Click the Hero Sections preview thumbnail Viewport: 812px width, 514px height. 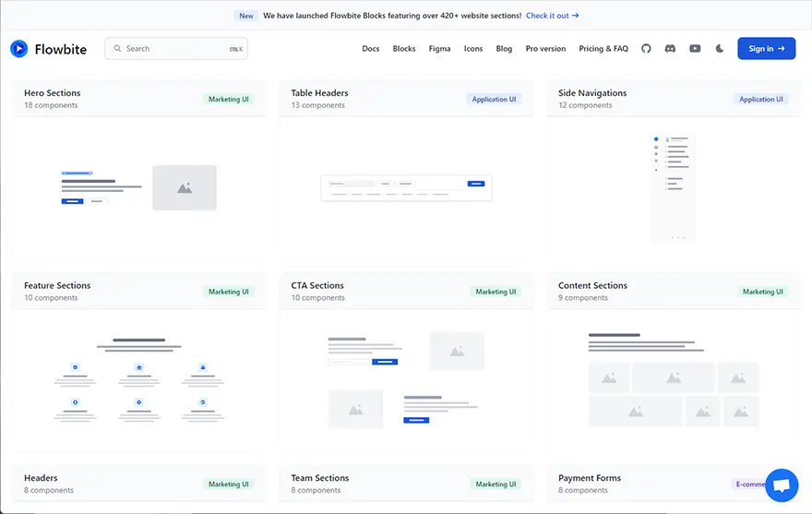point(138,187)
